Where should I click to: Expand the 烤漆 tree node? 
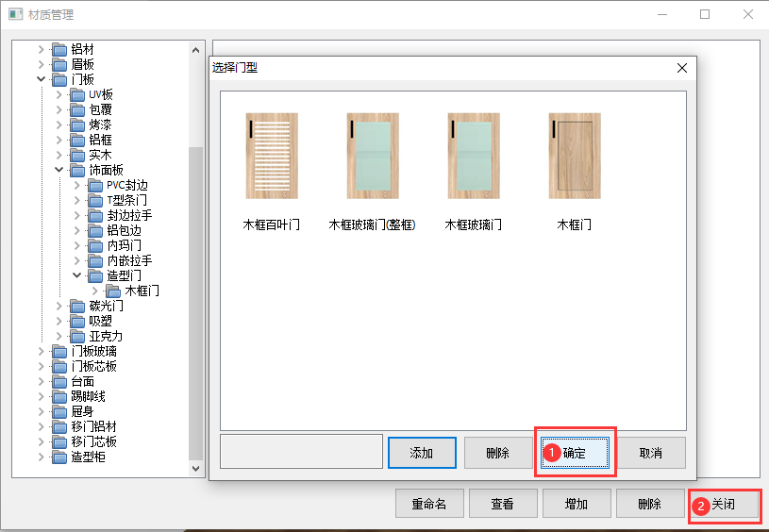click(x=59, y=125)
